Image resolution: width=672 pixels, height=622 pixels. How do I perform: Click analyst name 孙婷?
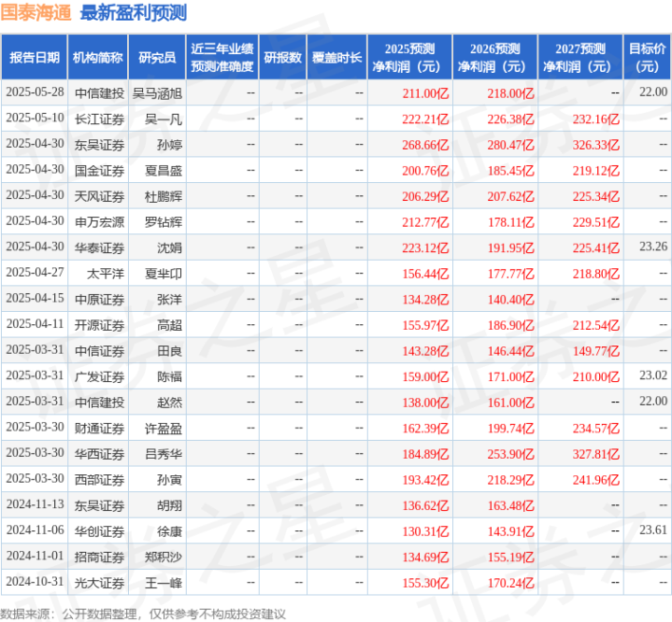coord(169,145)
